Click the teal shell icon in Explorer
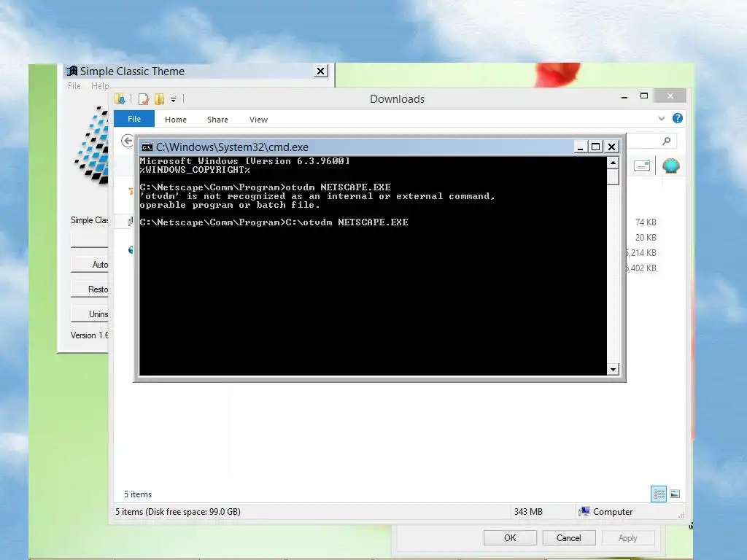Viewport: 747px width, 560px height. point(671,166)
